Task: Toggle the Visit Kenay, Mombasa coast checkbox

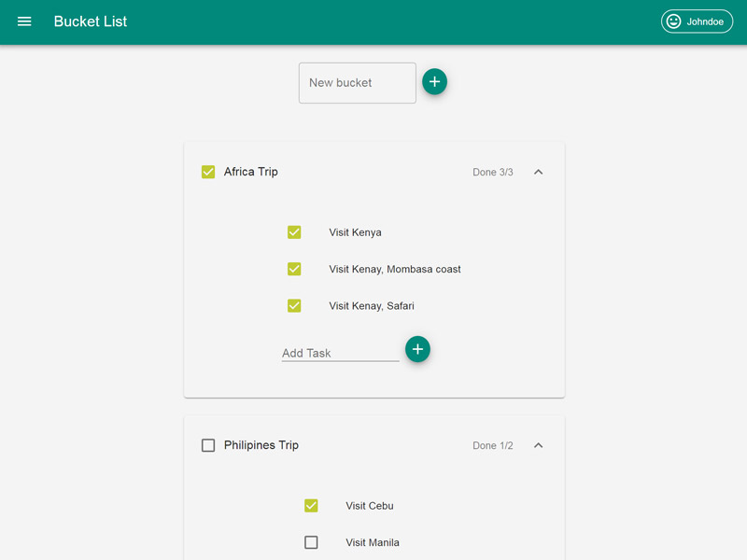Action: (x=294, y=269)
